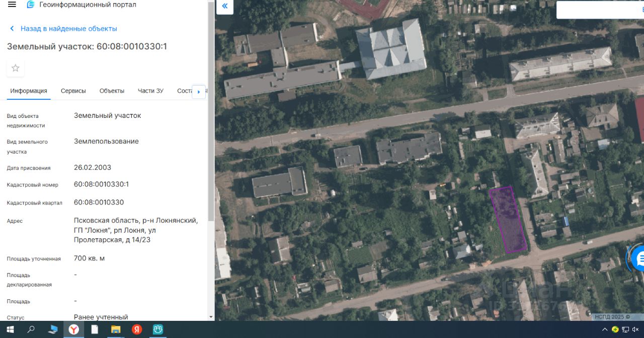This screenshot has width=644, height=338.
Task: Click the address value starting Псковская область
Action: coord(136,230)
